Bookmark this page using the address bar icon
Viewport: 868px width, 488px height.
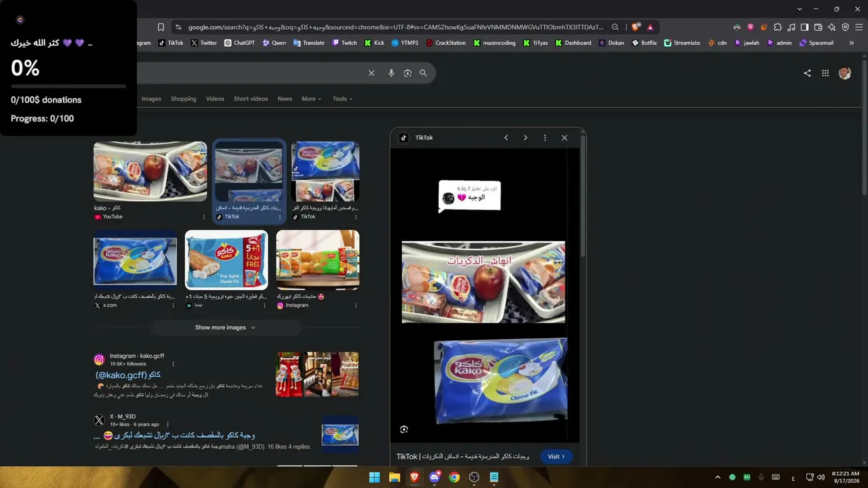pyautogui.click(x=161, y=27)
